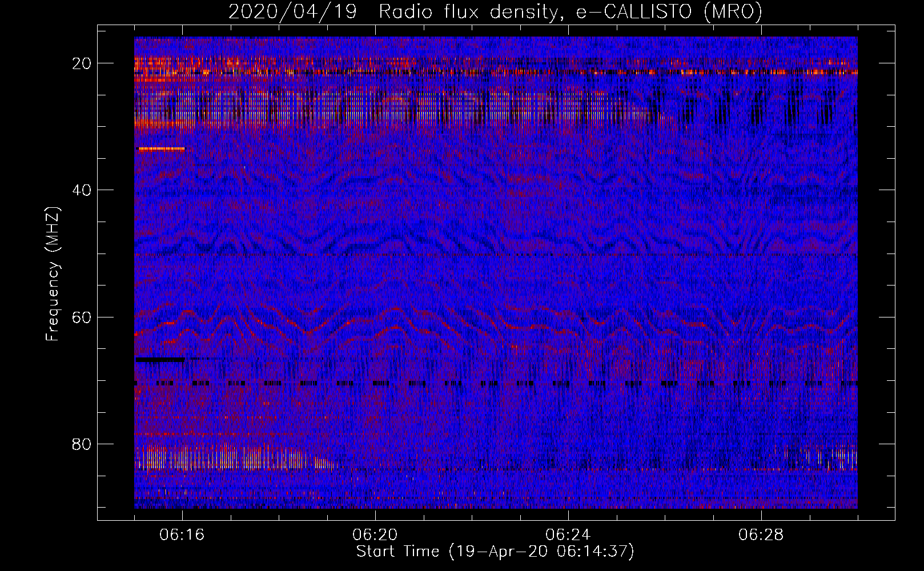Click the 'Frequency (MHZ)' axis label
Image resolution: width=924 pixels, height=571 pixels.
pyautogui.click(x=53, y=274)
